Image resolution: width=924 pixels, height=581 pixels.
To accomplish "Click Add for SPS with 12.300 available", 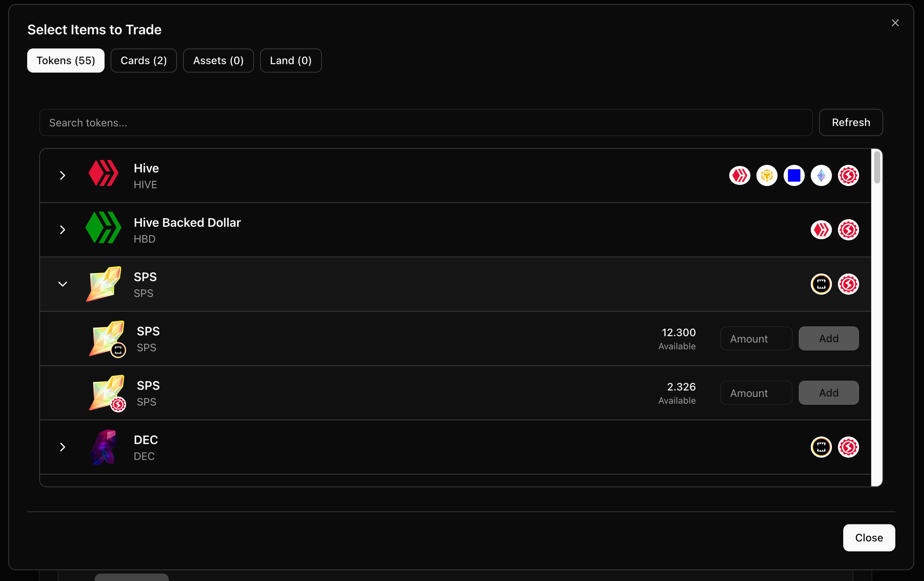I will 829,339.
